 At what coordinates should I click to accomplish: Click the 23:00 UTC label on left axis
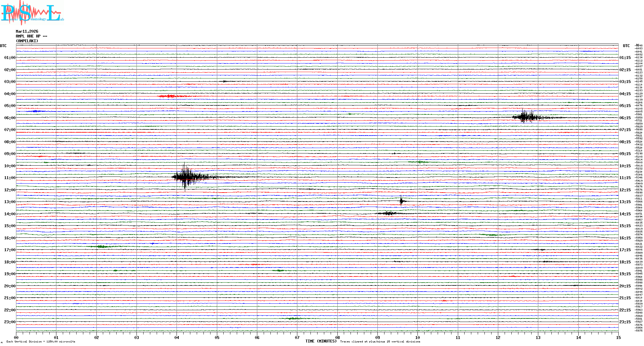tap(10, 322)
